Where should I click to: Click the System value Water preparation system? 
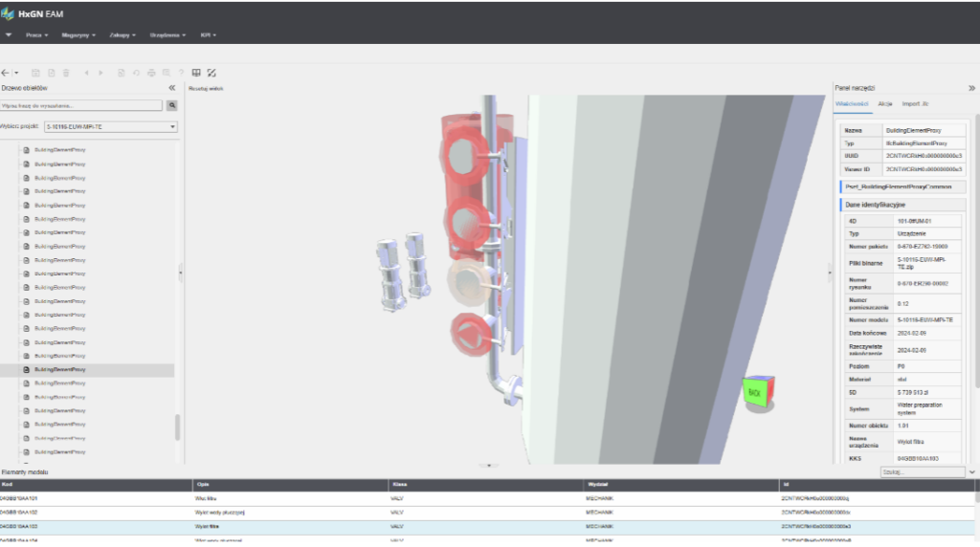[x=920, y=409]
